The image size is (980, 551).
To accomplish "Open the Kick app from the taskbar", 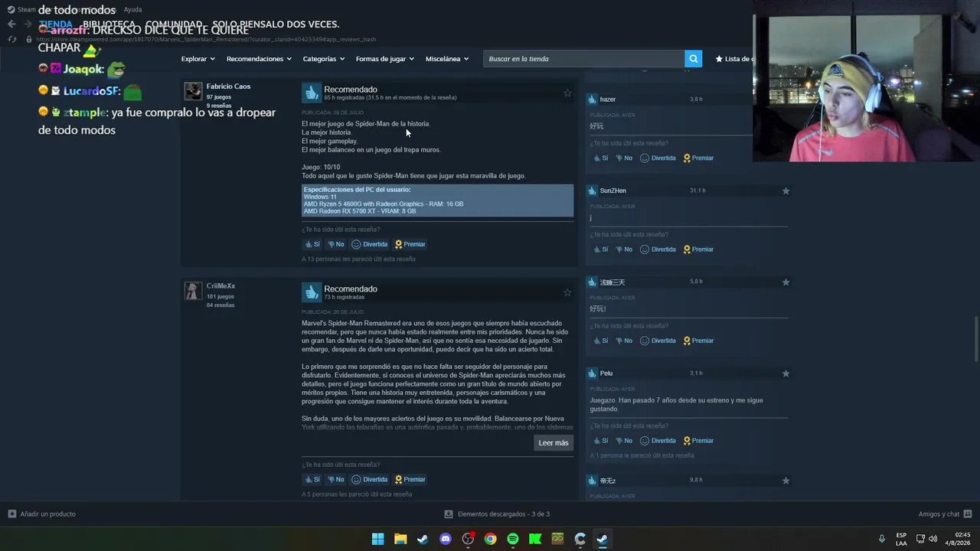I will 535,539.
